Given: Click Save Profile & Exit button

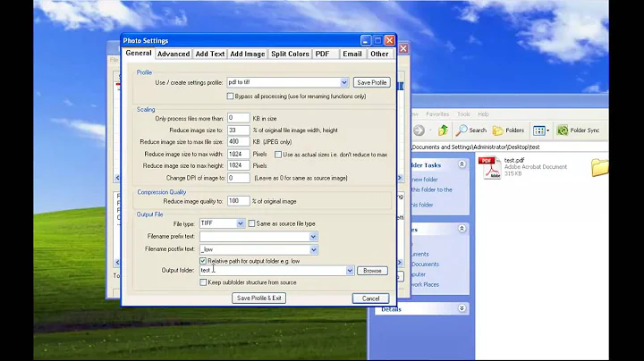Looking at the screenshot, I should point(258,298).
